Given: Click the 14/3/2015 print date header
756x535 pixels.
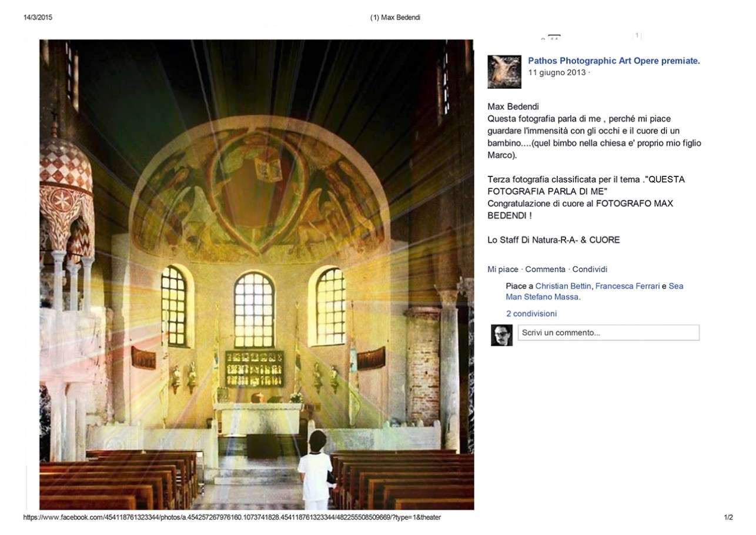Looking at the screenshot, I should [38, 18].
